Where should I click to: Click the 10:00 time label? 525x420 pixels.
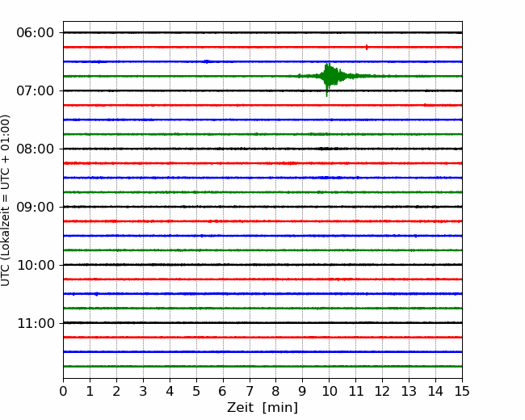[36, 265]
